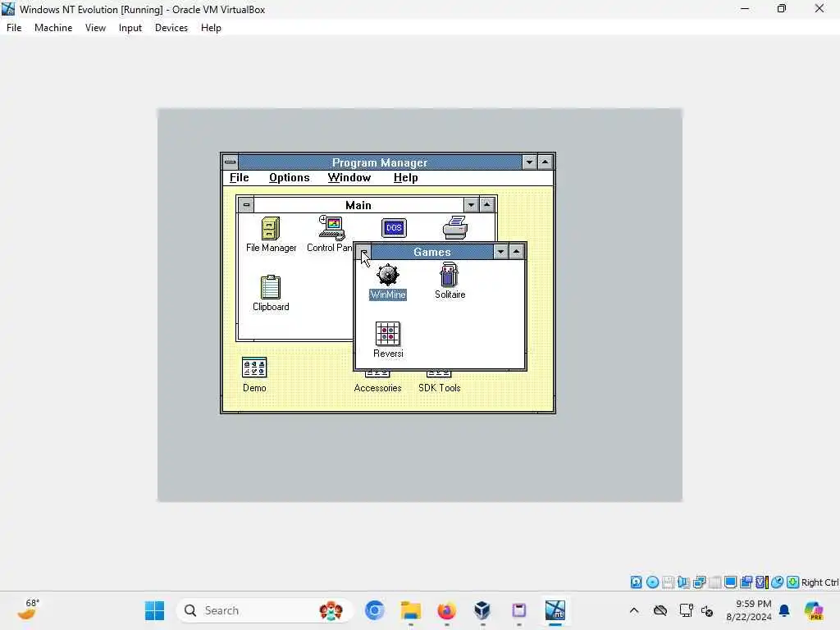
Task: Open the notification bell icon
Action: pos(784,610)
